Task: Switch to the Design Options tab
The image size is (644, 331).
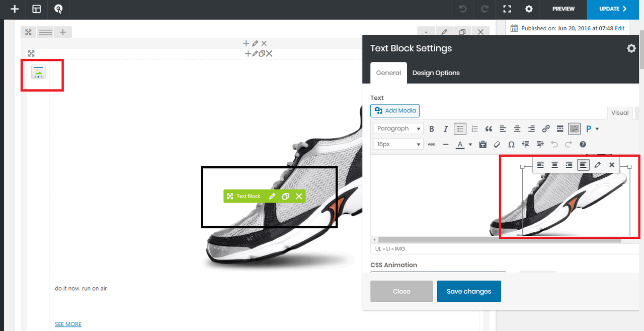Action: coord(436,73)
